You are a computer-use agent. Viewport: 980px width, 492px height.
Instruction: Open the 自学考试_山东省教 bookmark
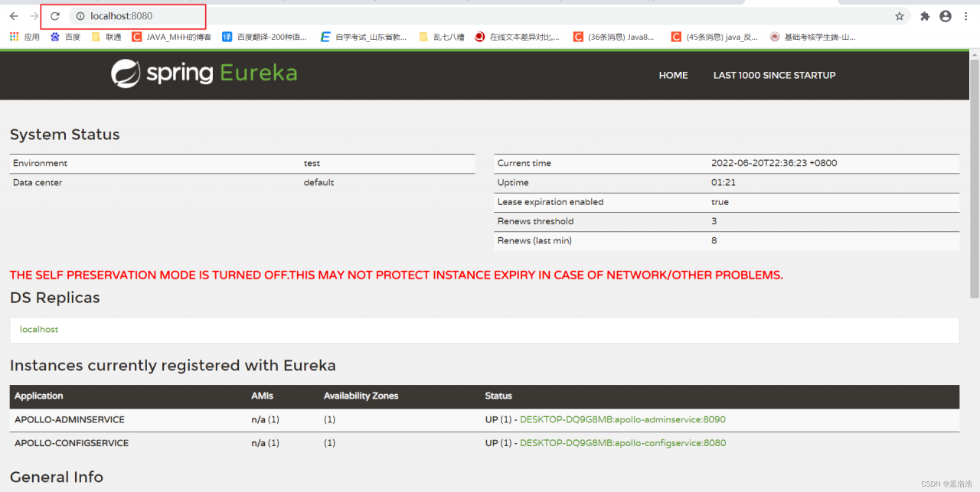click(364, 37)
